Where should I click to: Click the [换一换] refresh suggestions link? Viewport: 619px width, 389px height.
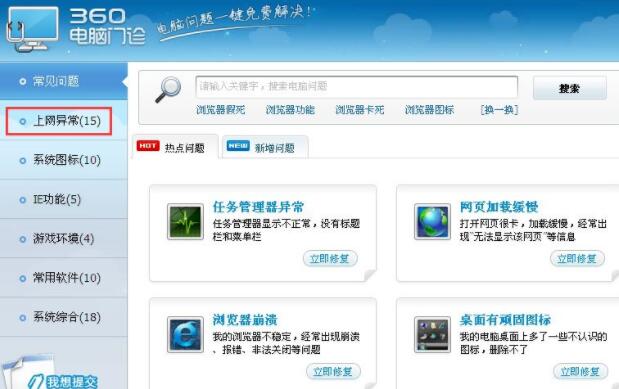pos(499,110)
